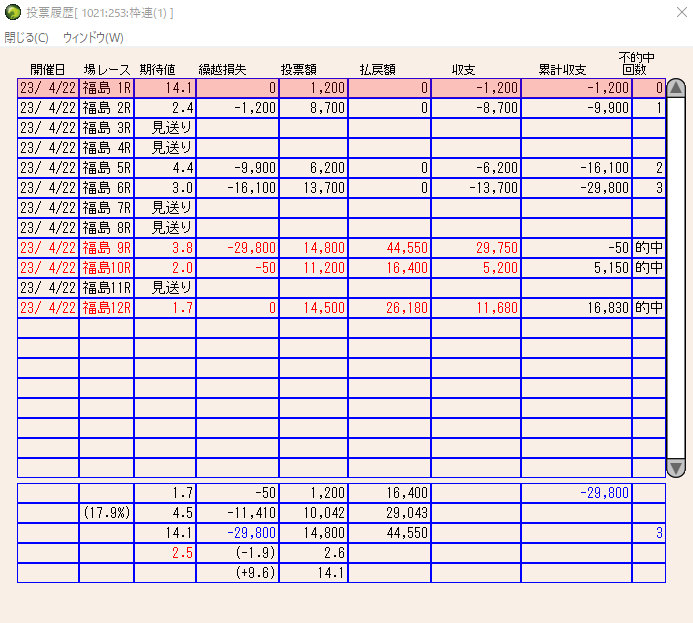693x623 pixels.
Task: Open the 閉じる(C) menu
Action: coord(27,38)
